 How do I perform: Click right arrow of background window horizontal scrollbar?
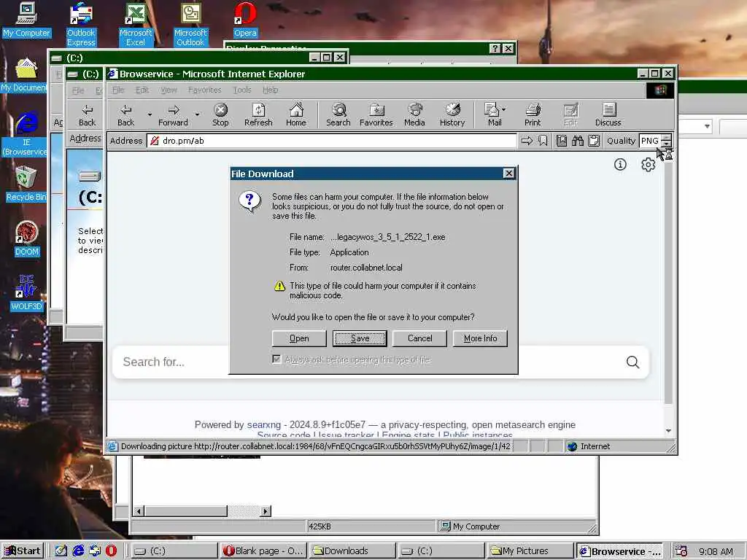[266, 511]
